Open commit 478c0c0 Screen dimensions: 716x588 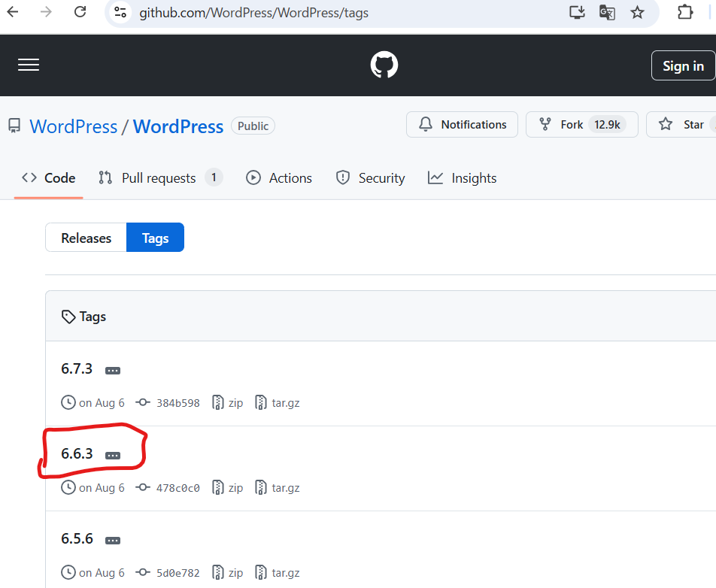[x=178, y=488]
